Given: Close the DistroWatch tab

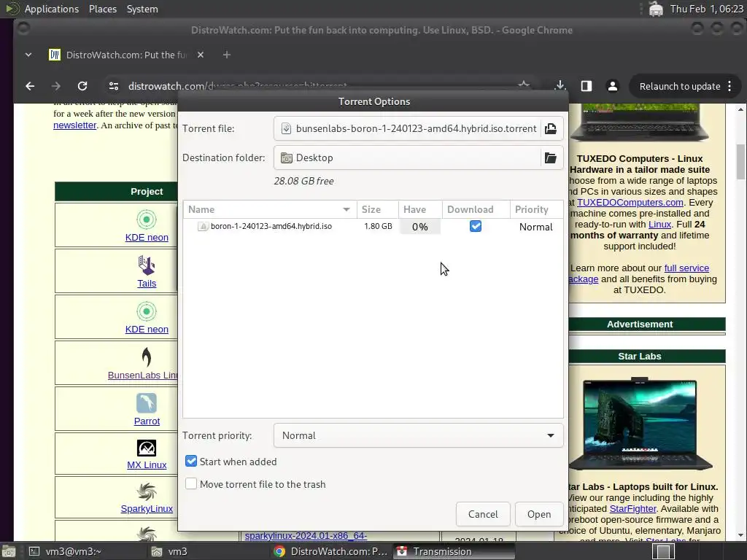Looking at the screenshot, I should pyautogui.click(x=201, y=55).
